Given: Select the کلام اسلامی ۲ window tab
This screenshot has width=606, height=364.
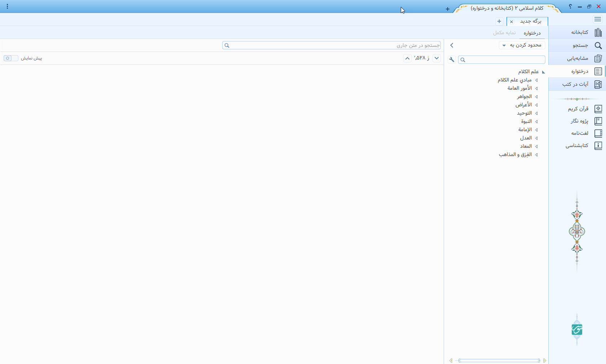Looking at the screenshot, I should click(507, 8).
